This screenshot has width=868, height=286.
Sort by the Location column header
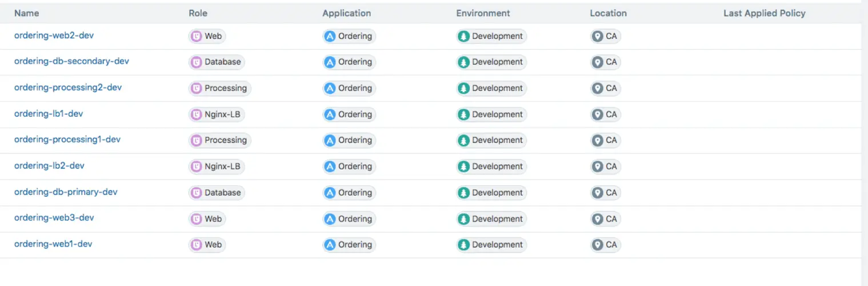pos(609,13)
